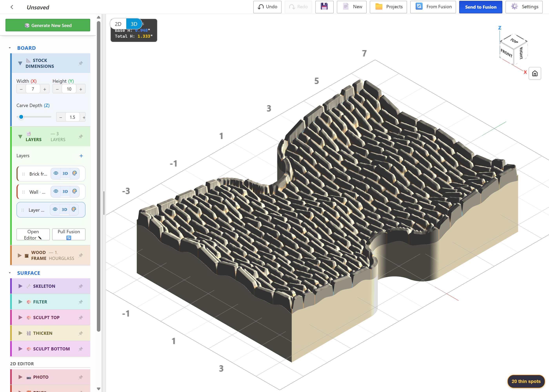Collapse the Stock Dimensions section
This screenshot has height=392, width=549.
coord(20,64)
